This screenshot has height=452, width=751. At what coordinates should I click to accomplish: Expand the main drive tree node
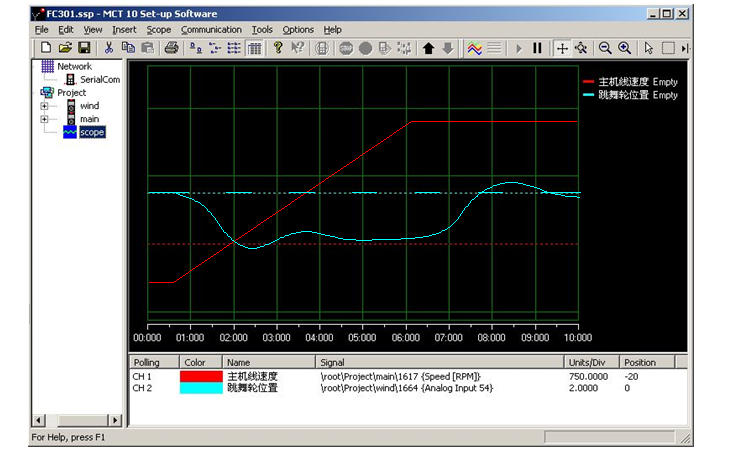pos(44,119)
